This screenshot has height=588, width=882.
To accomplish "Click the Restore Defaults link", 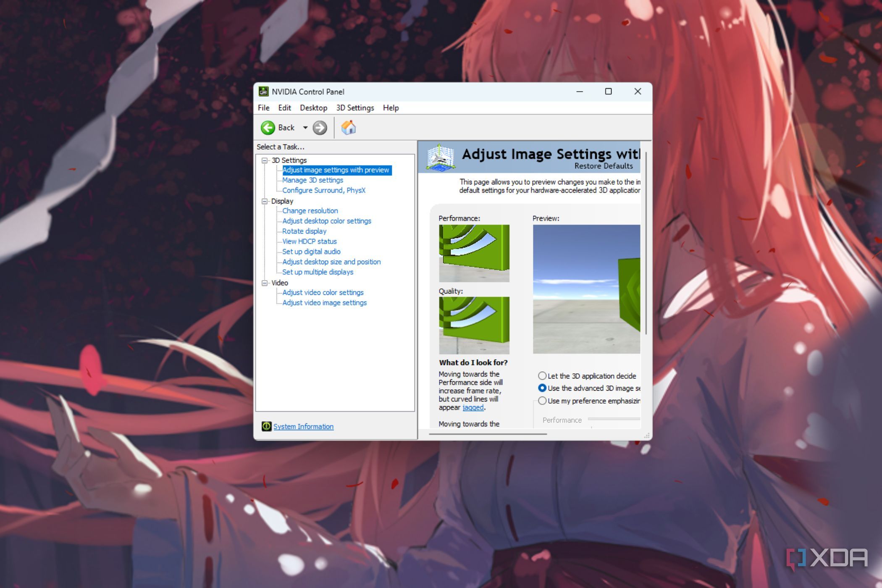I will (603, 166).
